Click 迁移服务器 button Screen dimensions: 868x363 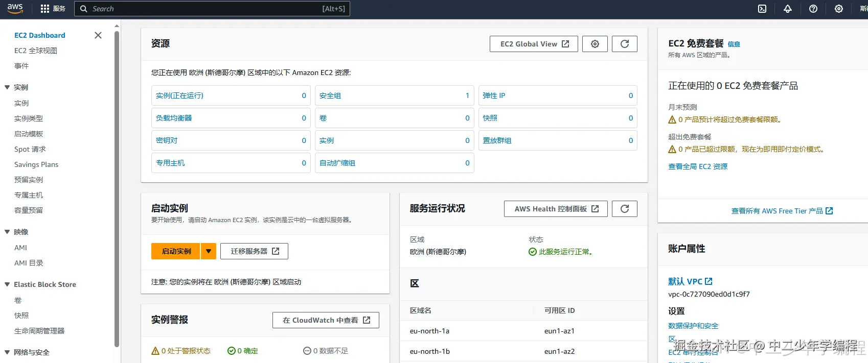[254, 251]
